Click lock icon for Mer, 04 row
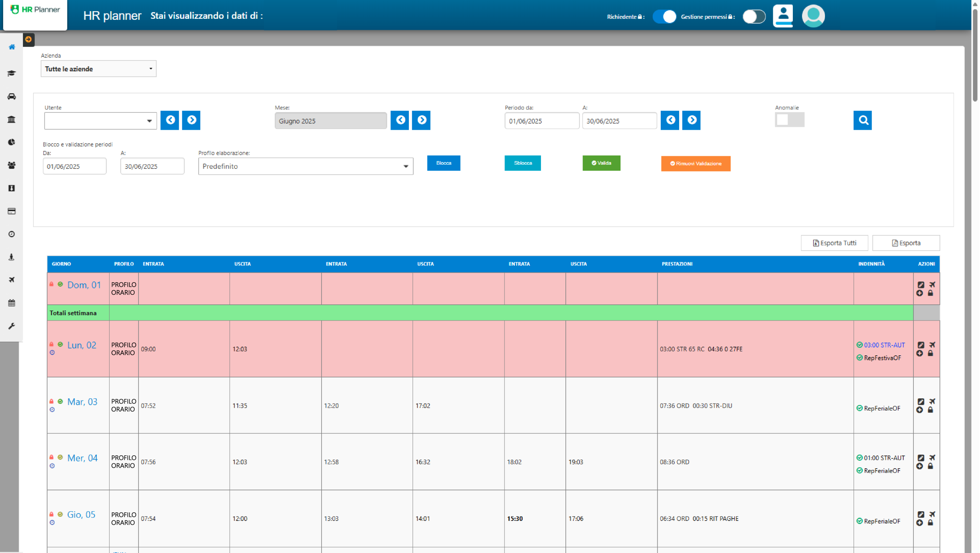Image resolution: width=980 pixels, height=553 pixels. (931, 466)
